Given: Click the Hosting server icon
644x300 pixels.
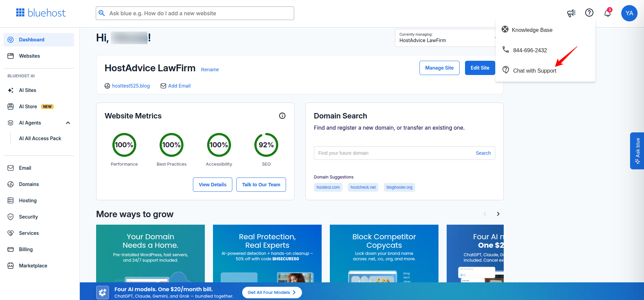Looking at the screenshot, I should (11, 201).
